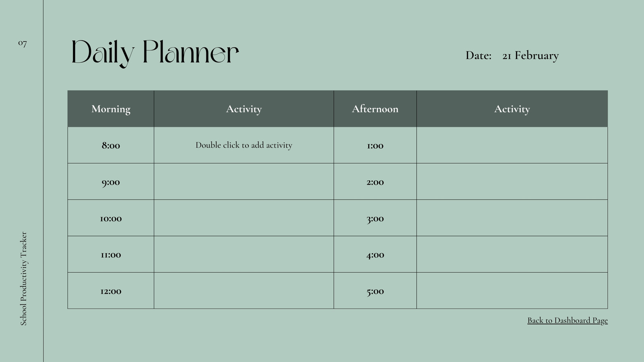Click the Afternoon column header
Screen dimensions: 644x362
pyautogui.click(x=375, y=109)
